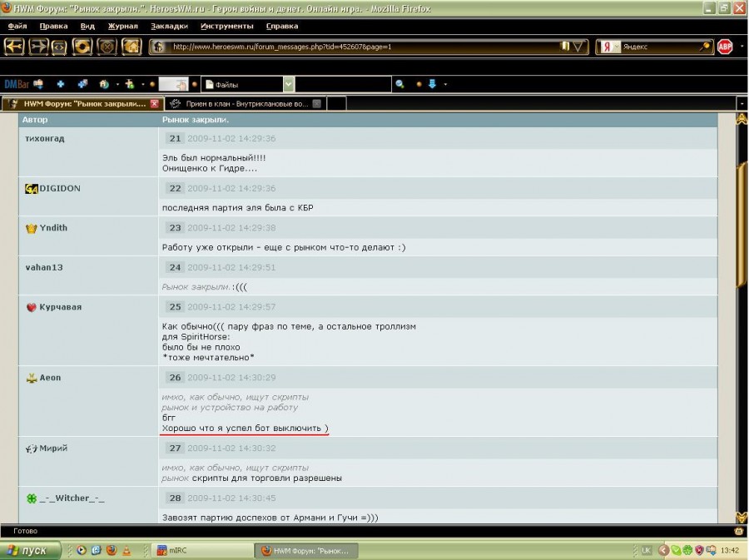The image size is (749, 560).
Task: Click the Forward navigation arrow
Action: [38, 47]
